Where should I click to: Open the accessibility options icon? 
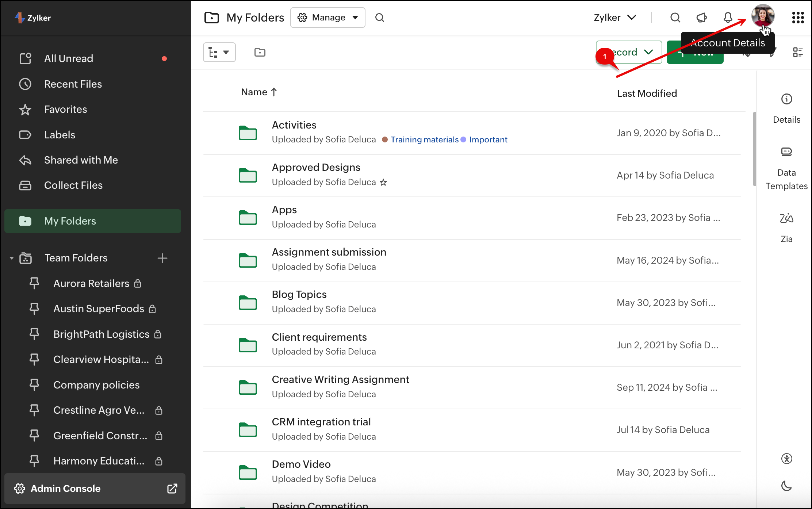coord(786,459)
